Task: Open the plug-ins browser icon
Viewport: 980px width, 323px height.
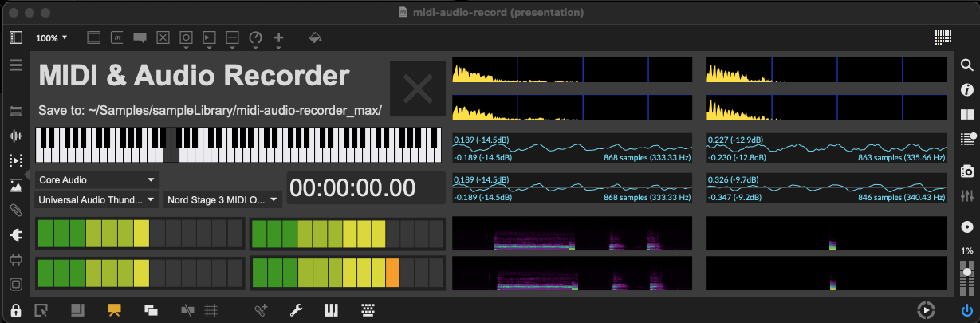Action: click(x=15, y=235)
